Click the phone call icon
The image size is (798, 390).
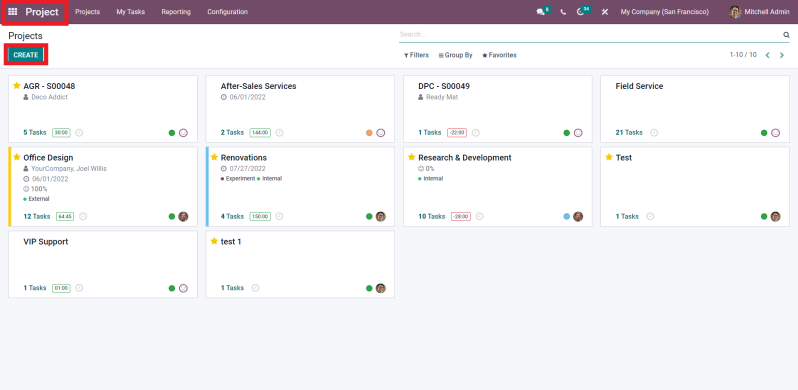coord(563,12)
